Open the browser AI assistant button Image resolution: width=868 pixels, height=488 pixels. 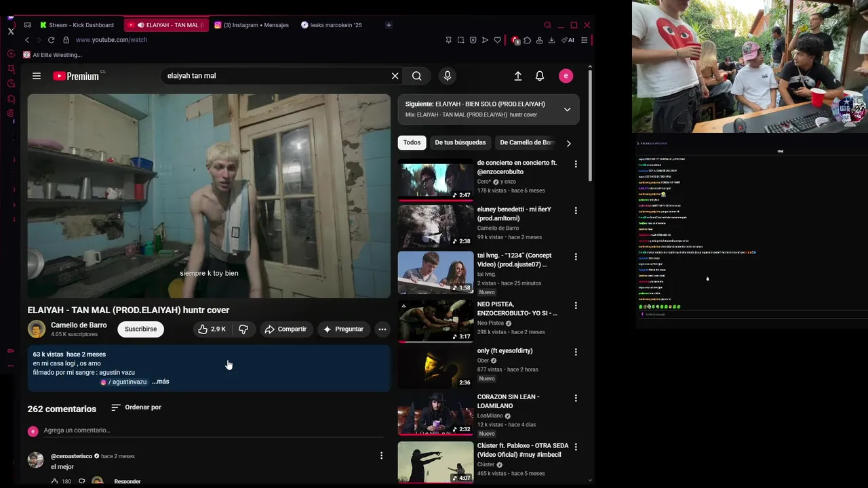[x=568, y=40]
